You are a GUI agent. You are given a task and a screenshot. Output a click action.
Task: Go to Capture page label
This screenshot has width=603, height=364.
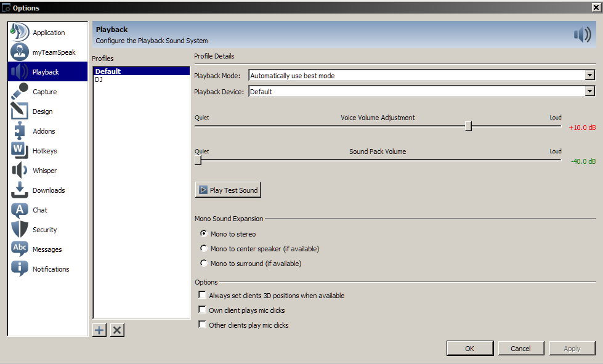(44, 92)
